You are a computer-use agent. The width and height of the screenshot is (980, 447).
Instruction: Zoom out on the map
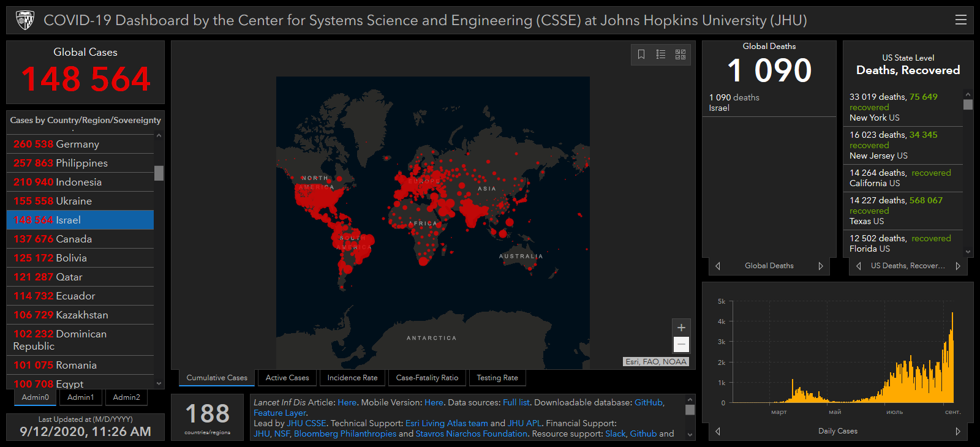(681, 345)
